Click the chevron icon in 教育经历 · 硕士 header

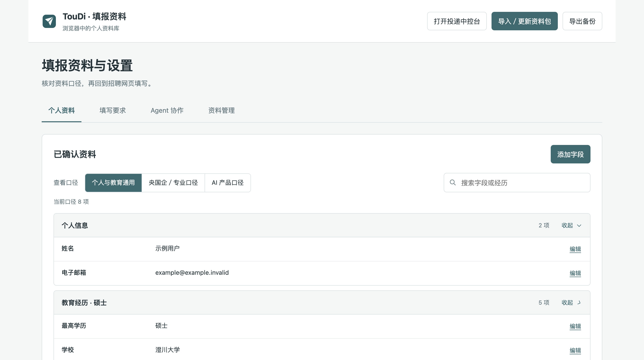579,302
